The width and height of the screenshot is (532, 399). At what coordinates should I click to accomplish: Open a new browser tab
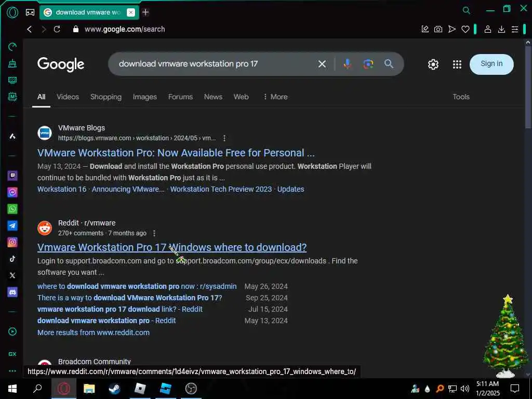coord(145,12)
